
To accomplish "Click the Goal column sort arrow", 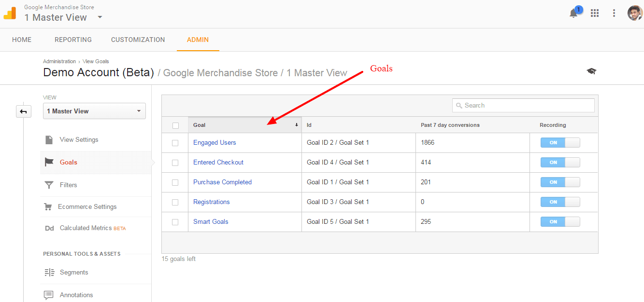I will (297, 125).
